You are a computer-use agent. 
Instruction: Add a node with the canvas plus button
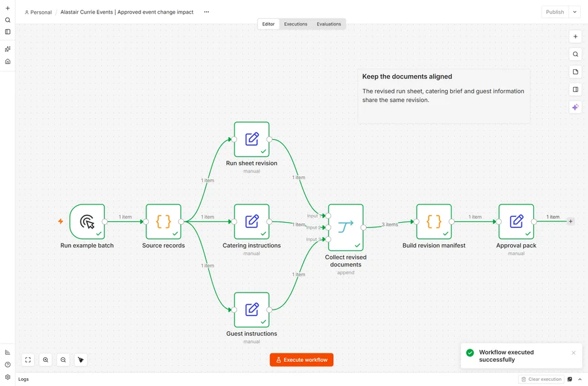tap(575, 37)
